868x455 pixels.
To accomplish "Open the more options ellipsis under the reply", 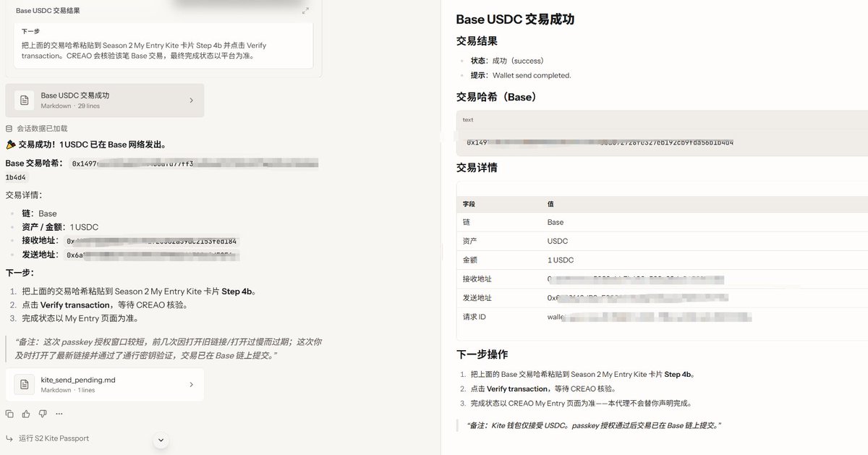I will pos(58,414).
